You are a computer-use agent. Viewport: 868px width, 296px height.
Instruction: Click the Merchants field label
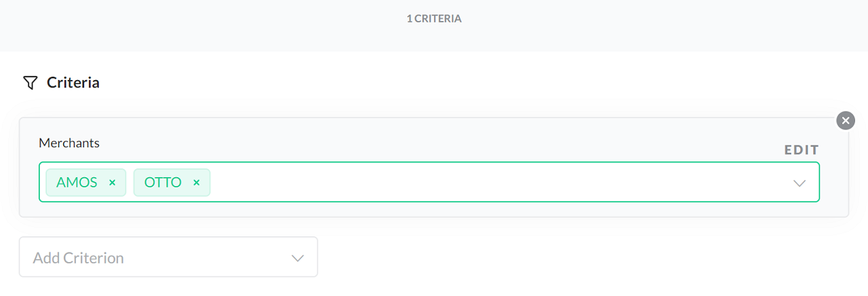point(69,143)
